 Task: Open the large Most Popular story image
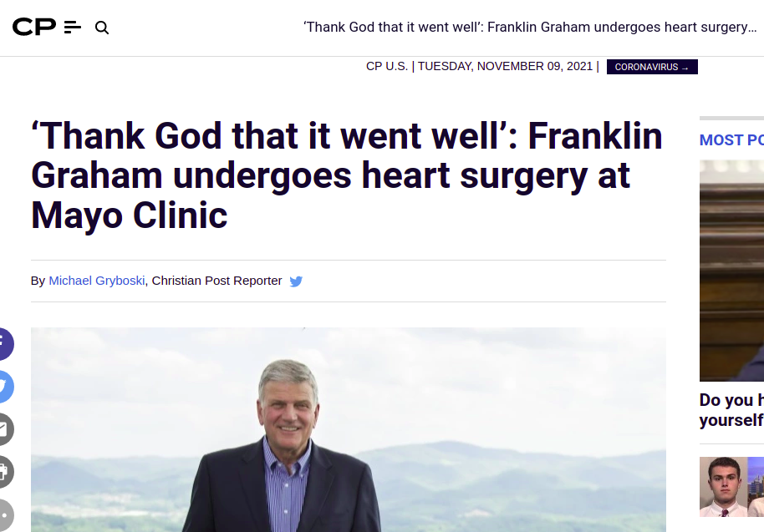click(x=731, y=271)
